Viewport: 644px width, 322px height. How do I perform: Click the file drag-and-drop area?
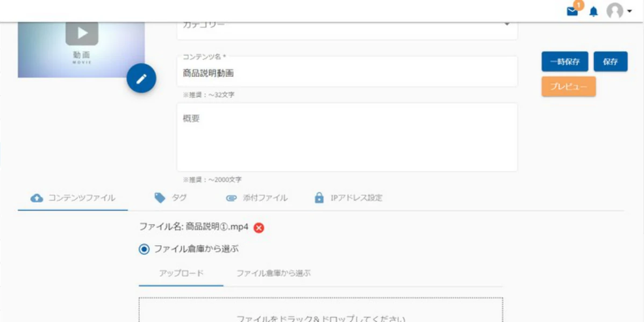click(x=321, y=310)
